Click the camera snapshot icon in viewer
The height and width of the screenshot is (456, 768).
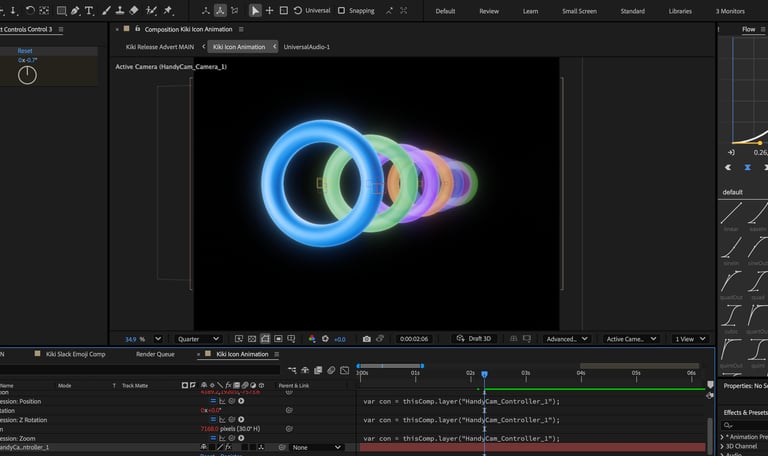tap(366, 339)
